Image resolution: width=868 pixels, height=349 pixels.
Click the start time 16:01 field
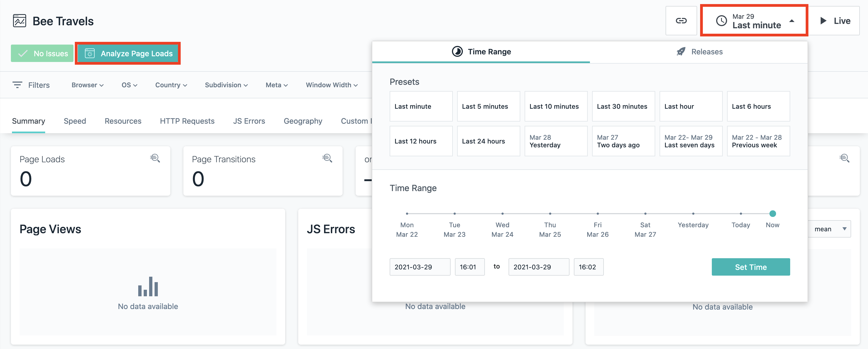(x=469, y=267)
